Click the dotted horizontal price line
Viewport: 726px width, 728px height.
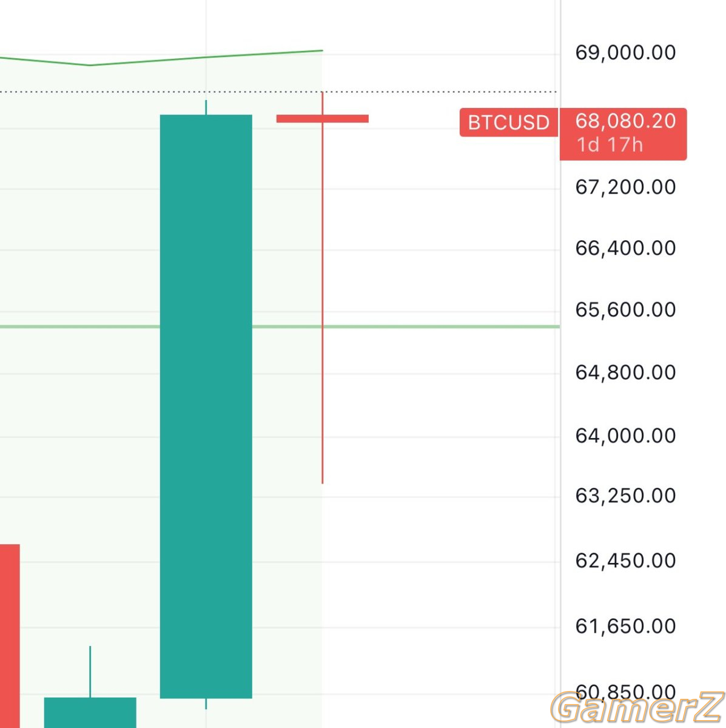click(425, 92)
